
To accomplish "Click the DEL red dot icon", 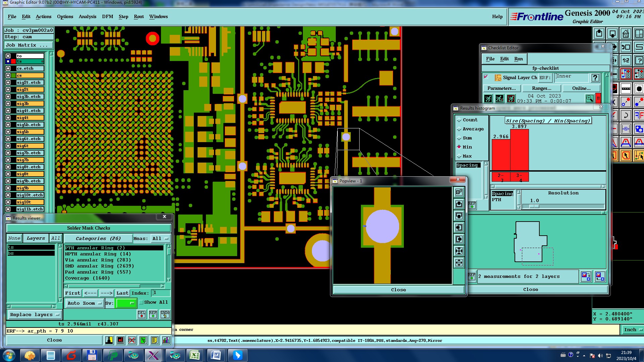I will click(x=142, y=314).
